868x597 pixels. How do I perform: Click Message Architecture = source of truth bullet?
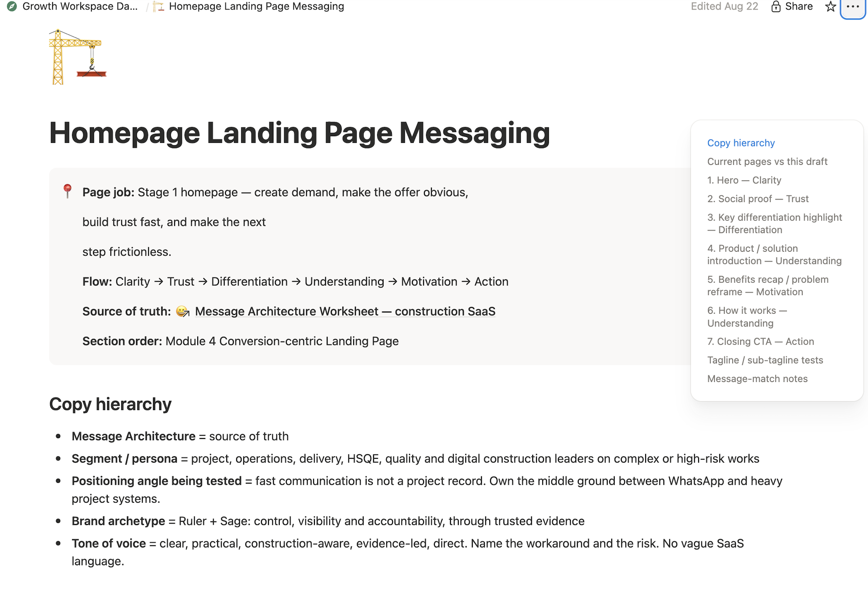(x=180, y=436)
